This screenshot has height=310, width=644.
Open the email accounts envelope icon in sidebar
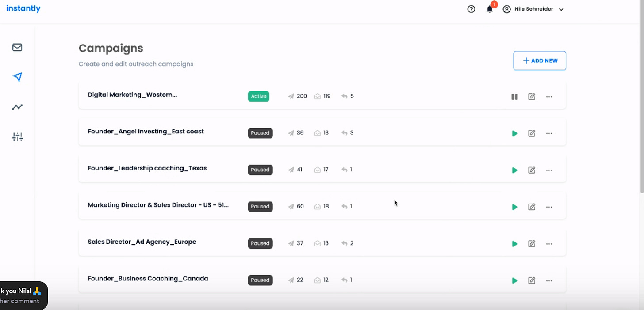click(x=17, y=47)
